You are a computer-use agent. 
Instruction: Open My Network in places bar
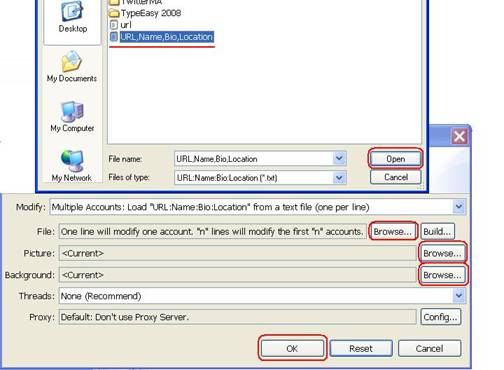click(x=72, y=166)
